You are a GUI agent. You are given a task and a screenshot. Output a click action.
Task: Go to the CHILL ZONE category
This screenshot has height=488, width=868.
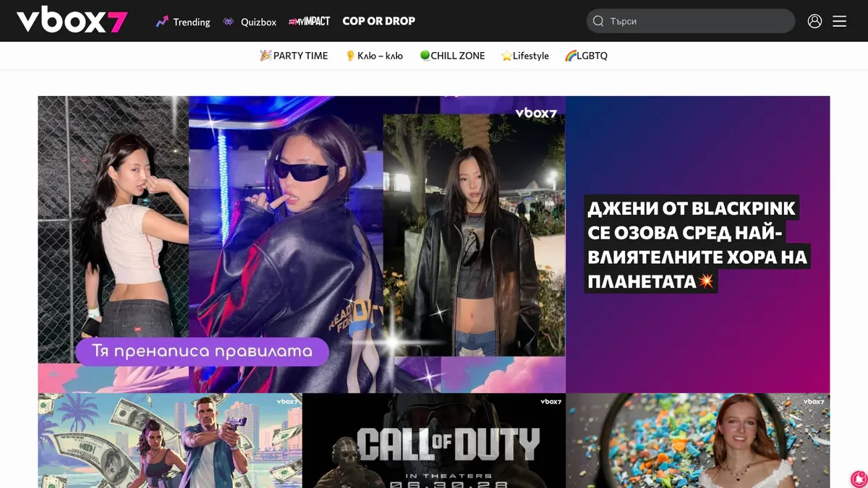pos(452,56)
